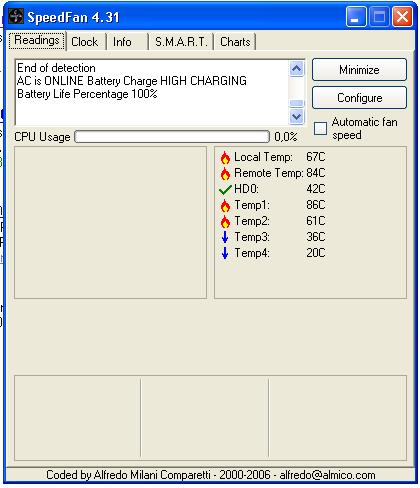Image resolution: width=420 pixels, height=488 pixels.
Task: Click the green checkmark icon beside HD0
Action: click(x=225, y=190)
